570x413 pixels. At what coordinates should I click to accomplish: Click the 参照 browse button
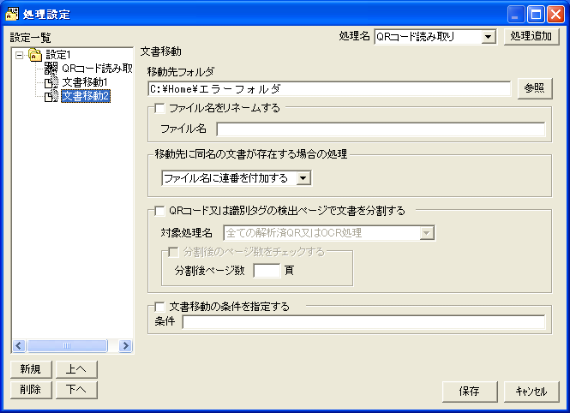pyautogui.click(x=535, y=88)
